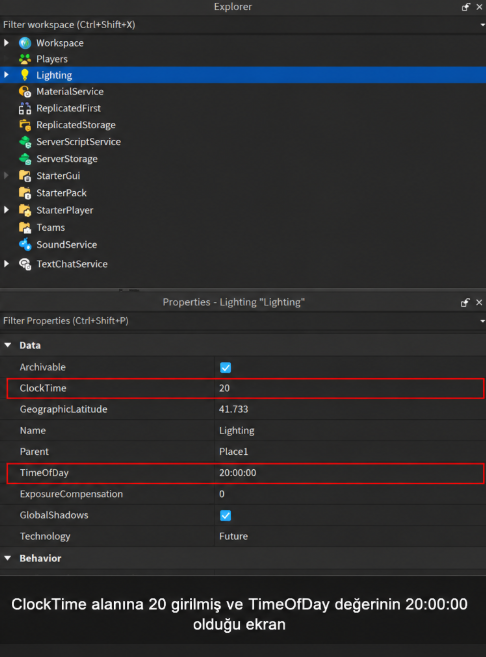The width and height of the screenshot is (486, 657).
Task: Click the Filter Properties search box
Action: (239, 321)
